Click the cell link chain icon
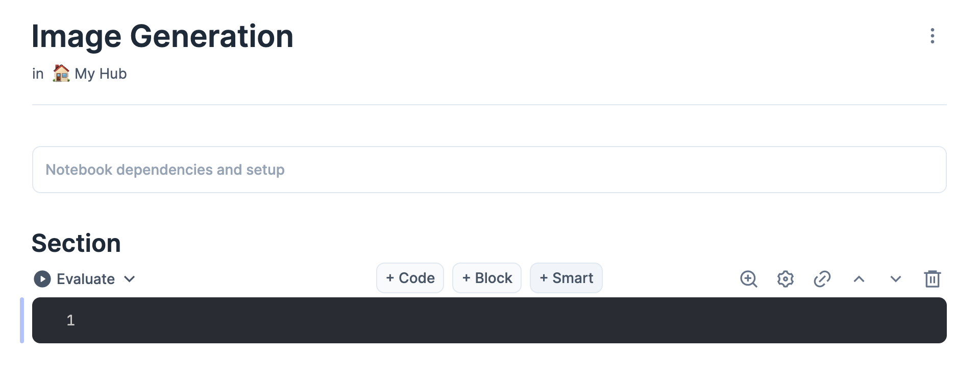The height and width of the screenshot is (376, 980). click(x=822, y=279)
